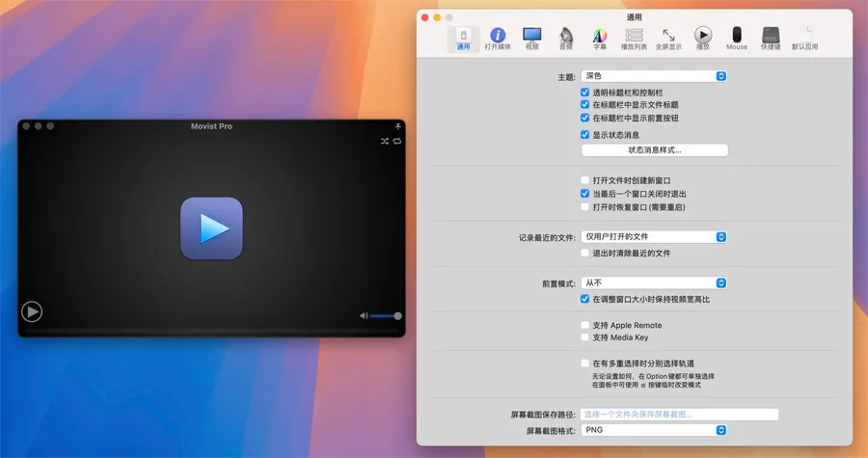Click the Mouse preferences icon
Image resolution: width=868 pixels, height=458 pixels.
737,38
